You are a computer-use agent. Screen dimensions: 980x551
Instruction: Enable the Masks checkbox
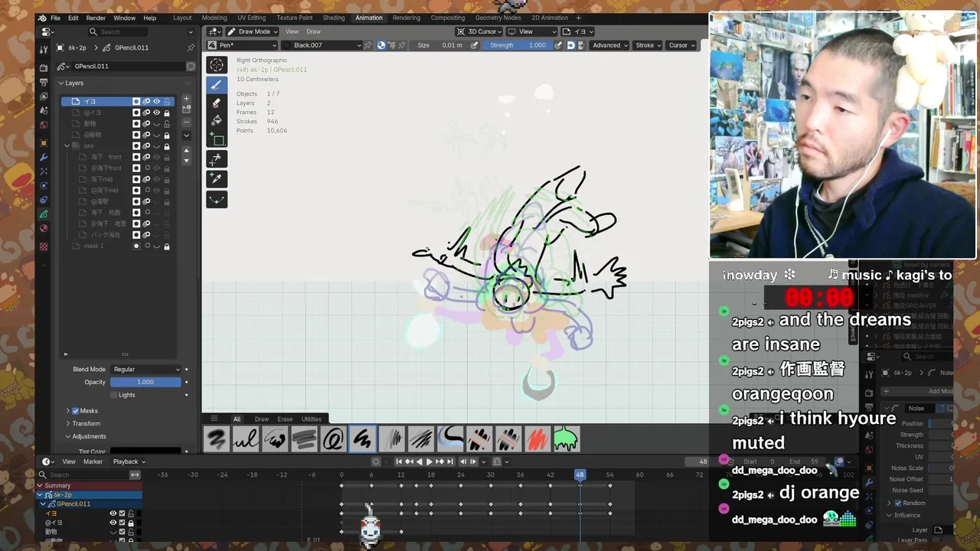coord(75,411)
